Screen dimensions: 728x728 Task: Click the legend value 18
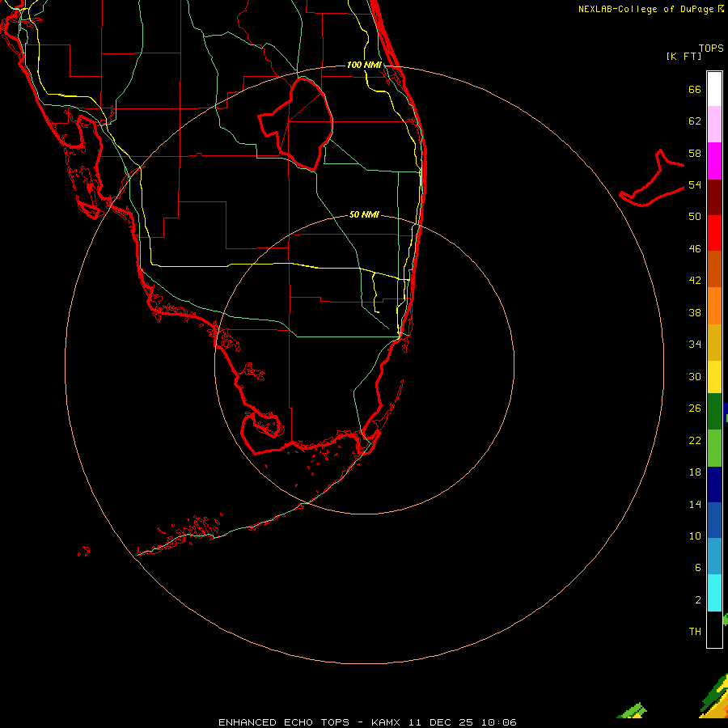tap(695, 472)
